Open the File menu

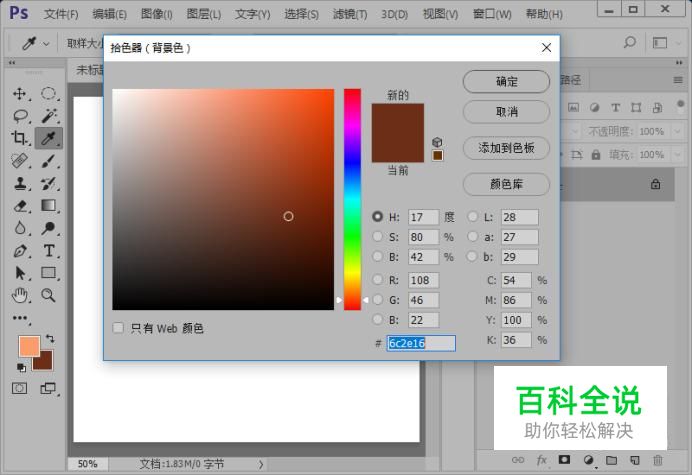61,14
